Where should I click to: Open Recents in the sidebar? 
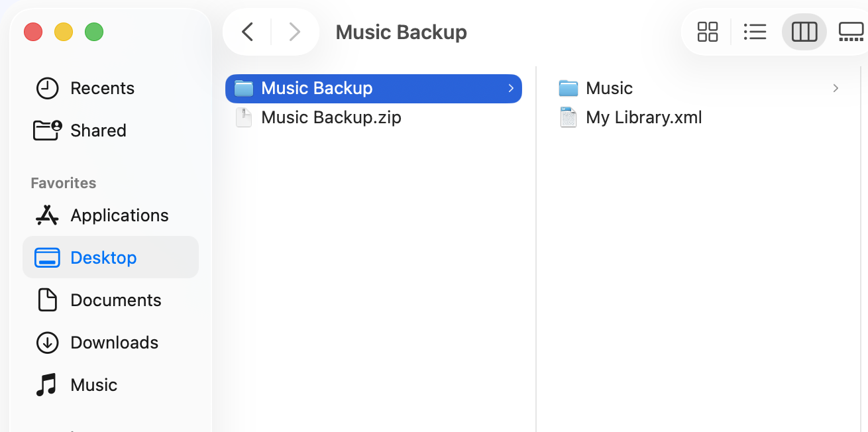coord(102,88)
